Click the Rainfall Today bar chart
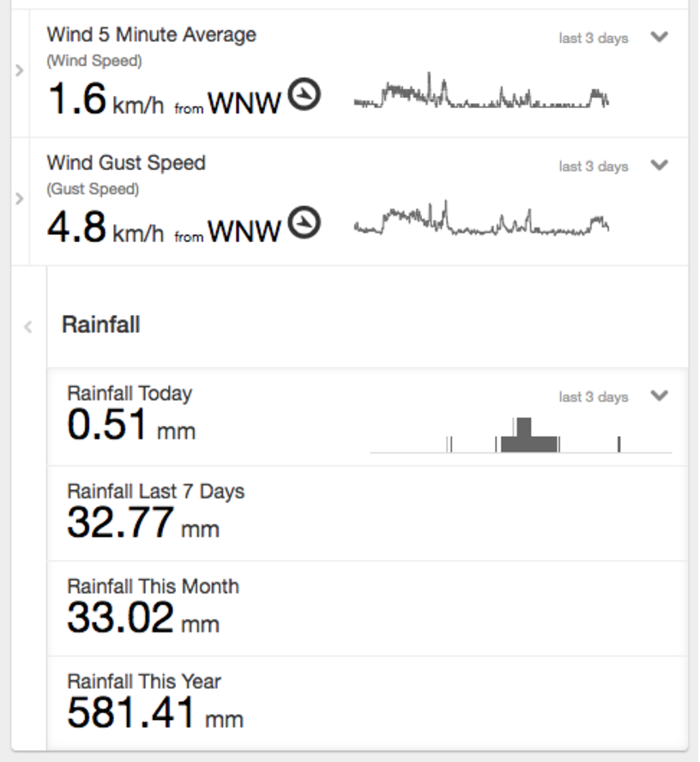This screenshot has height=762, width=700. pyautogui.click(x=521, y=436)
